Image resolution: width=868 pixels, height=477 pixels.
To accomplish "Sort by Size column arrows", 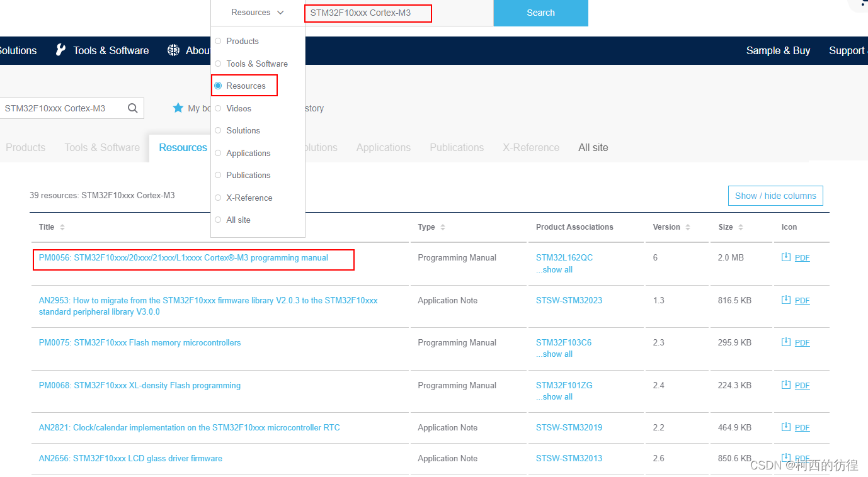I will pos(741,227).
